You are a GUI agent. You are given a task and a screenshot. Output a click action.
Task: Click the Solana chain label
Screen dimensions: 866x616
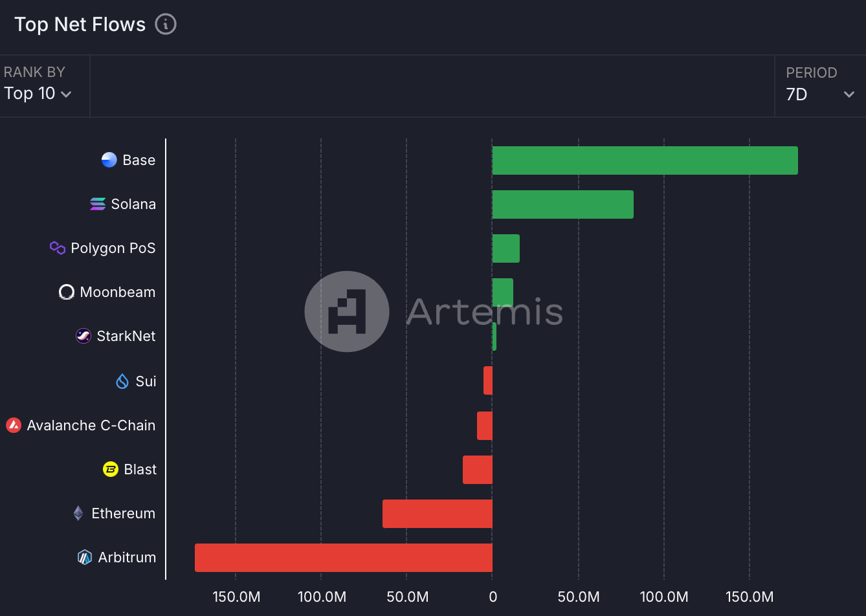(133, 204)
